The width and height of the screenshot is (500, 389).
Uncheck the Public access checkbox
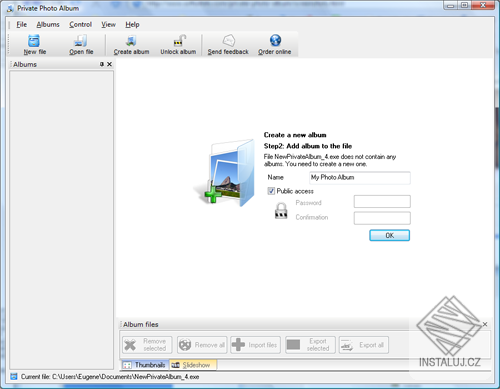(x=271, y=191)
